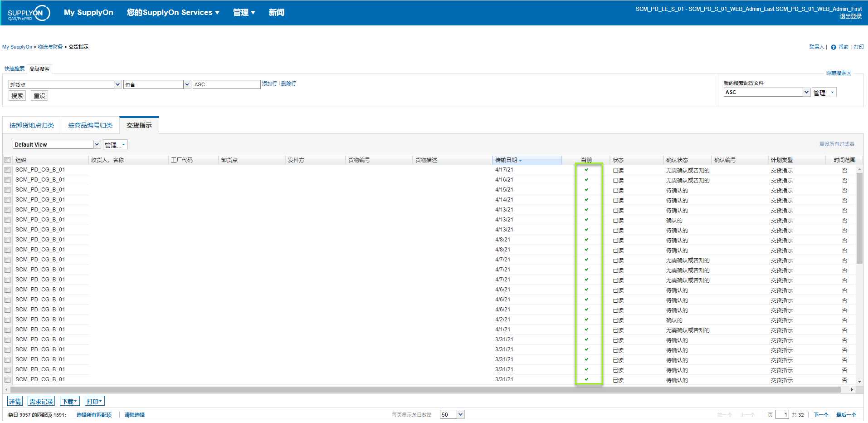Viewport: 868px width, 423px height.
Task: Click the green checkmark in the 4/15/21 row
Action: pyautogui.click(x=586, y=190)
